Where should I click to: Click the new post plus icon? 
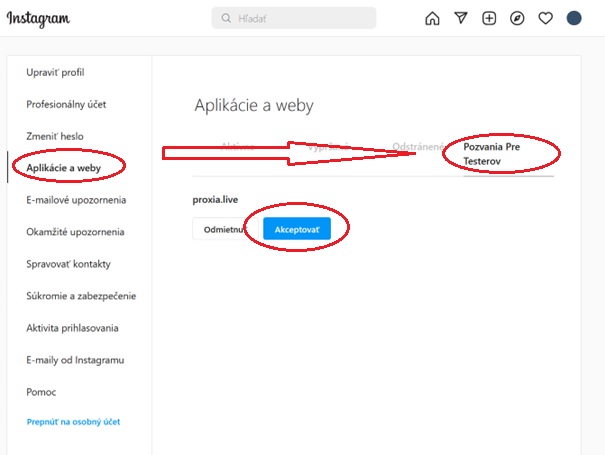pyautogui.click(x=489, y=18)
